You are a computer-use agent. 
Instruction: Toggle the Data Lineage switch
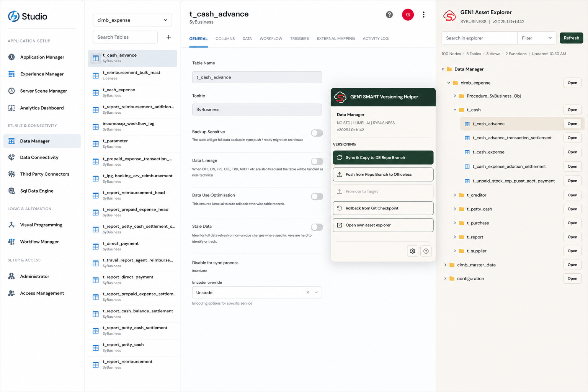317,162
